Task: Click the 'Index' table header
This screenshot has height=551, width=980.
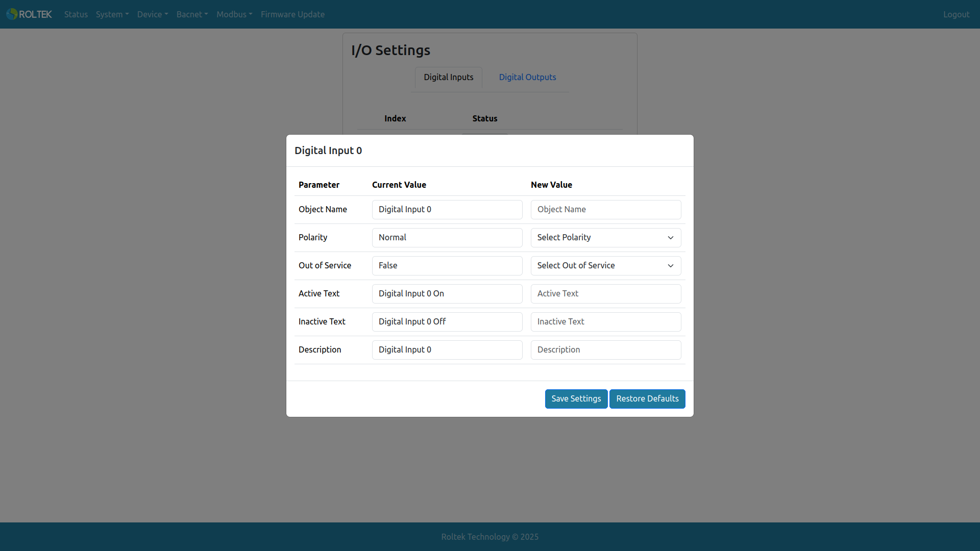Action: click(395, 118)
